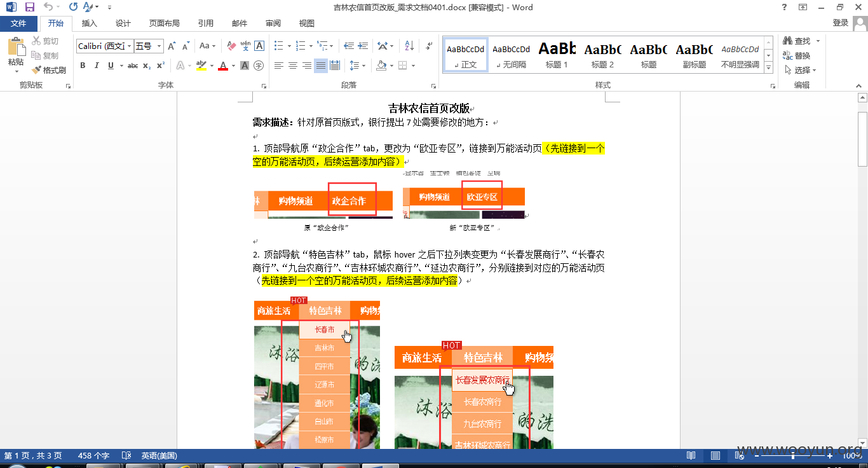The width and height of the screenshot is (868, 468).
Task: Click the Format Painter (格式刷) button
Action: click(x=50, y=70)
